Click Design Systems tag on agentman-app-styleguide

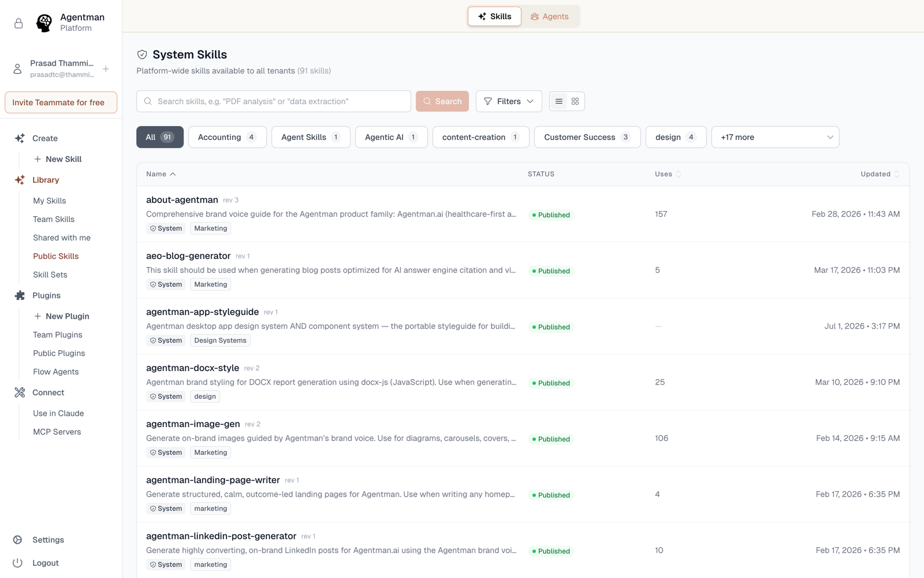point(220,340)
